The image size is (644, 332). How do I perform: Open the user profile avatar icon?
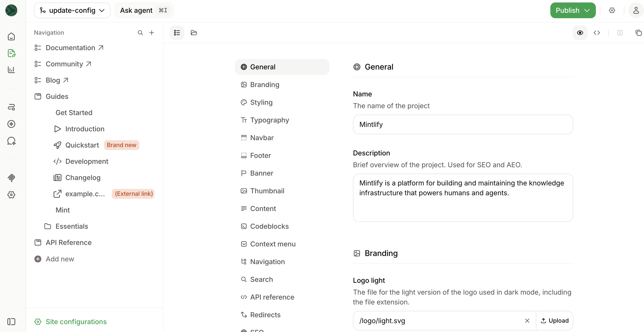click(636, 10)
